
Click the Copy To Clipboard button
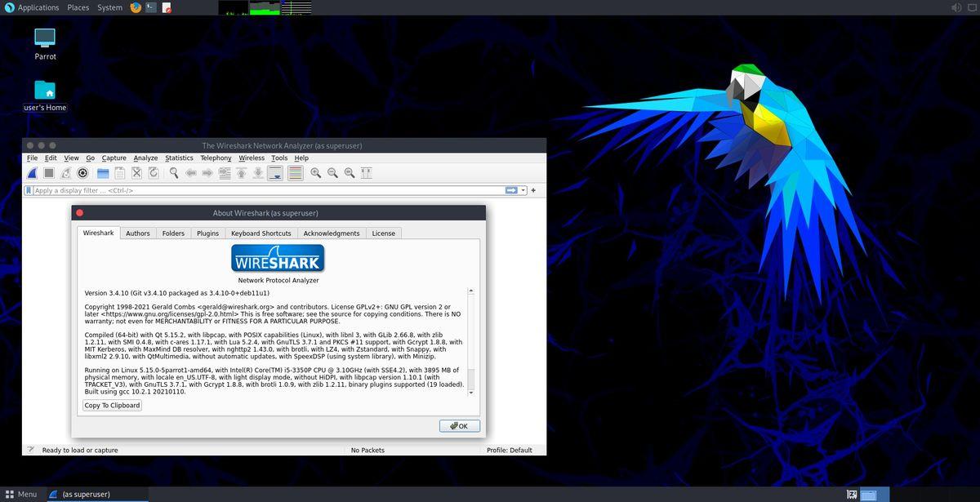(x=112, y=405)
